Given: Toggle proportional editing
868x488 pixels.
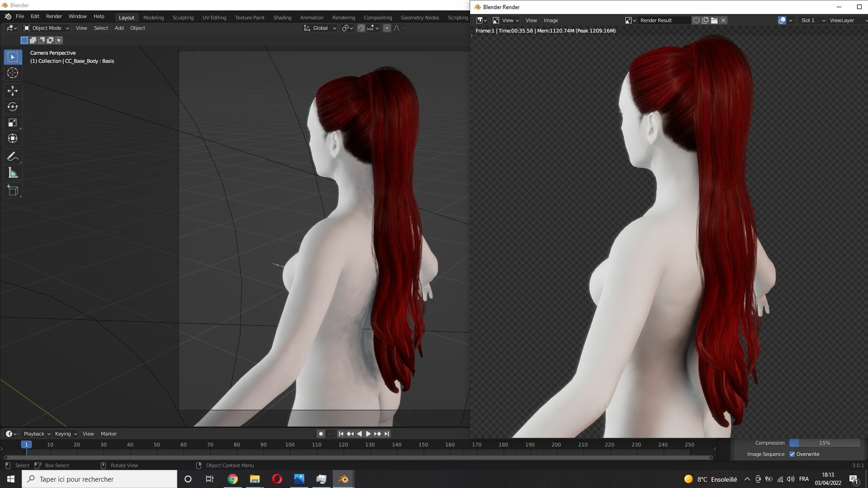Looking at the screenshot, I should pyautogui.click(x=387, y=28).
